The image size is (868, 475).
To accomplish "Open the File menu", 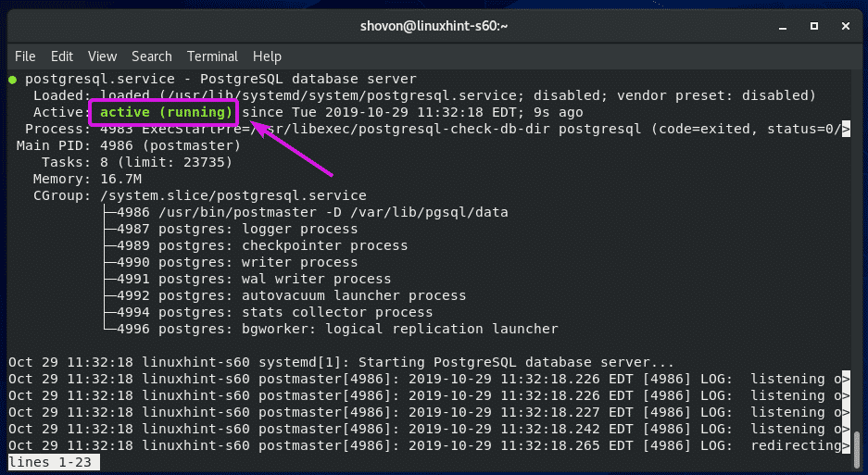I will (x=25, y=56).
